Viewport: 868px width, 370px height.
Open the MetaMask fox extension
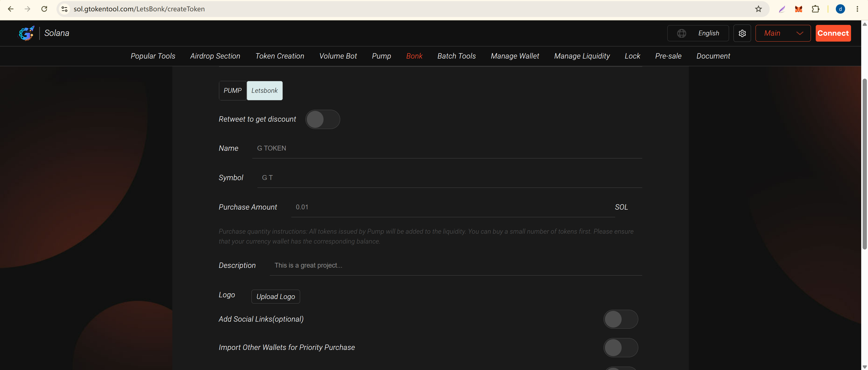click(798, 9)
